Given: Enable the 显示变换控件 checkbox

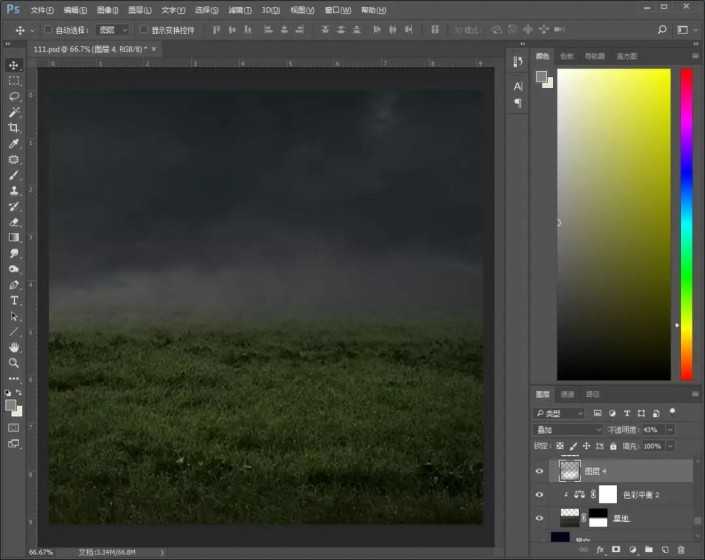Looking at the screenshot, I should click(x=143, y=30).
